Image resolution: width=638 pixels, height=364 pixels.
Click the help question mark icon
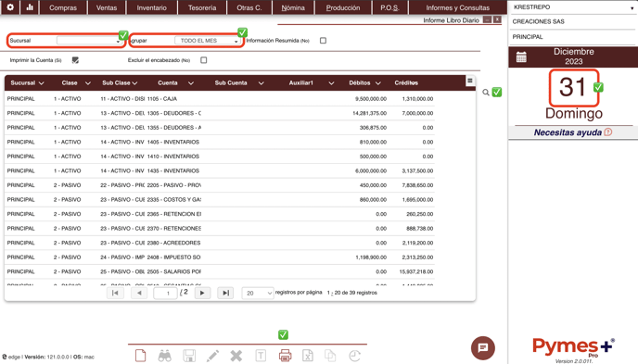click(x=608, y=132)
